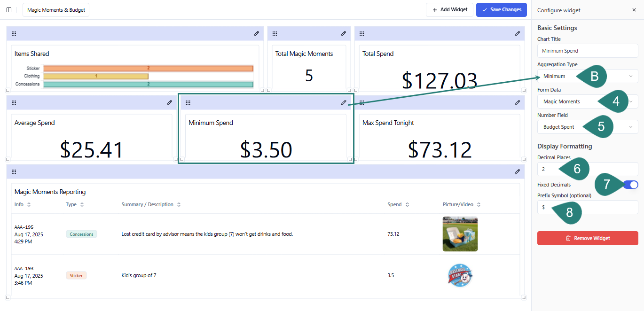
Task: Close the Configure widget panel
Action: (x=634, y=10)
